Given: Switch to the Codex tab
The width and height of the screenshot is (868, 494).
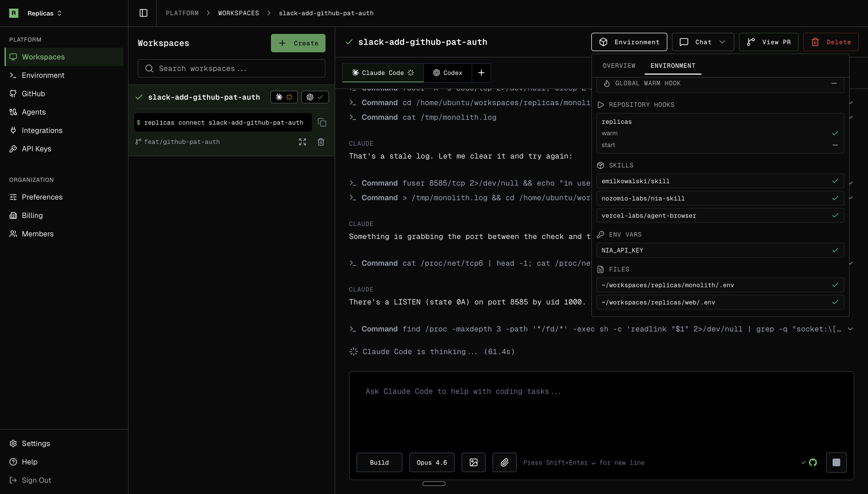Looking at the screenshot, I should (447, 73).
